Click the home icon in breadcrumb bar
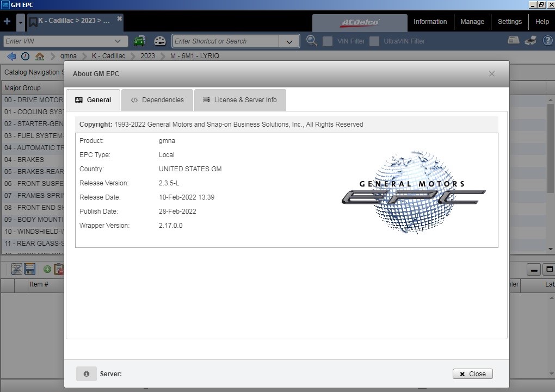 (40, 56)
